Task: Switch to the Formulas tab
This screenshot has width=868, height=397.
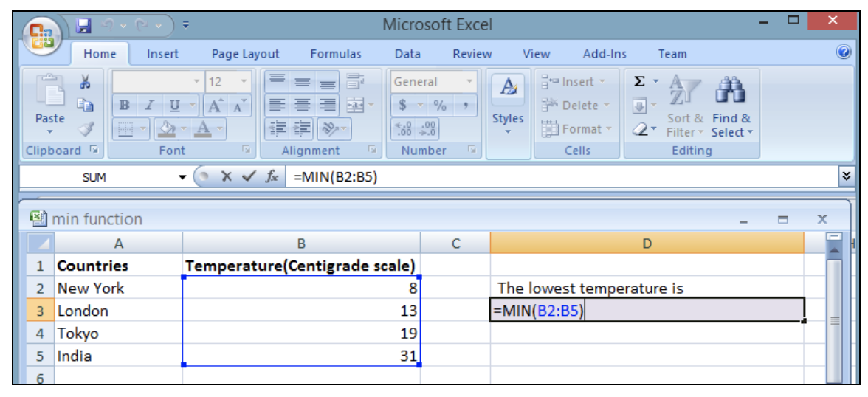Action: point(335,54)
